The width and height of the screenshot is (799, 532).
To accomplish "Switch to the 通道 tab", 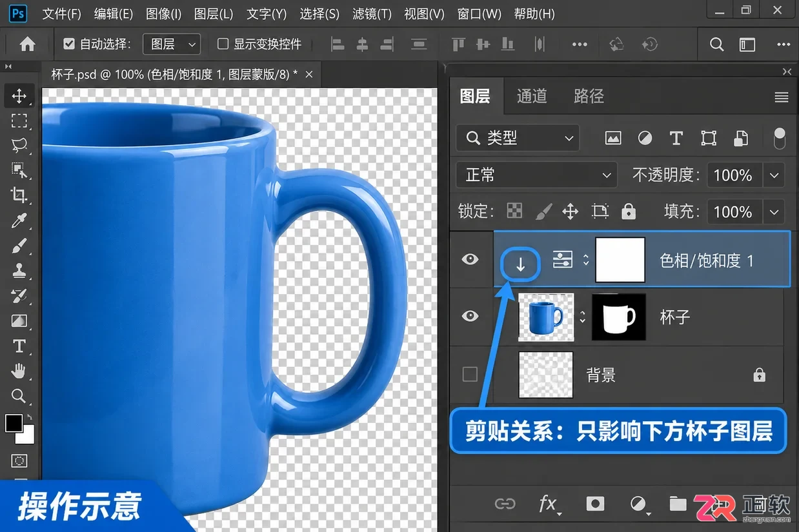I will tap(532, 96).
